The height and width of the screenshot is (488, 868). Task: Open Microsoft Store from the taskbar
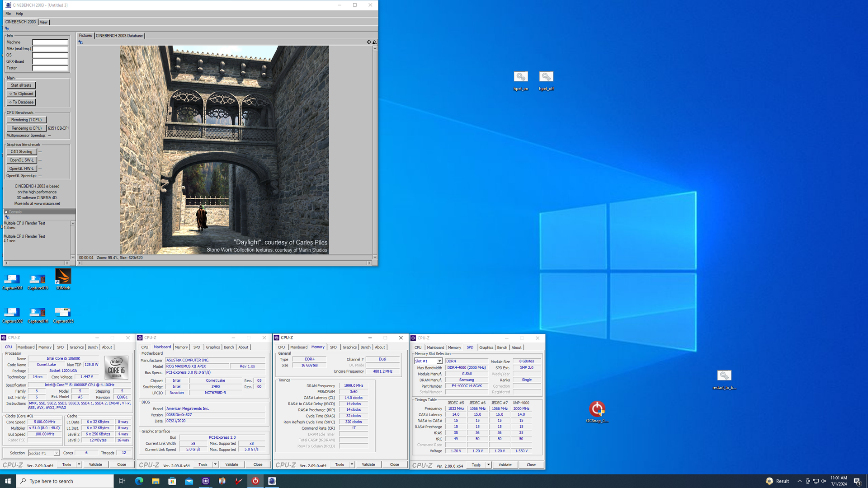pyautogui.click(x=172, y=481)
